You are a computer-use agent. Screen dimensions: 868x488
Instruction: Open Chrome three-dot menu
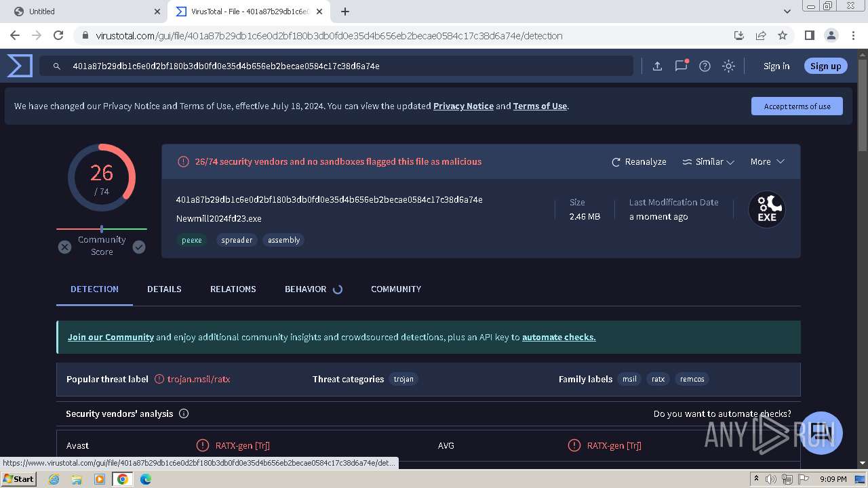coord(852,35)
